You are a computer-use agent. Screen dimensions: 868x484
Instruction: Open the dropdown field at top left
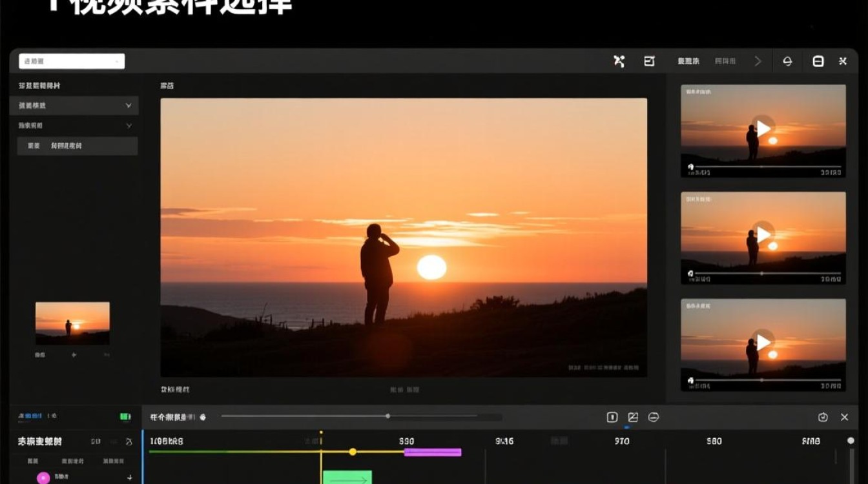tap(72, 61)
